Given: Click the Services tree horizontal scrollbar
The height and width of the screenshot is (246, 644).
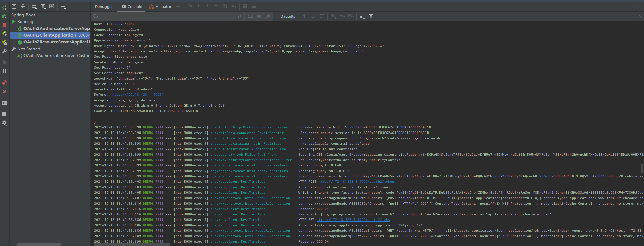Looking at the screenshot, I should pyautogui.click(x=39, y=244).
